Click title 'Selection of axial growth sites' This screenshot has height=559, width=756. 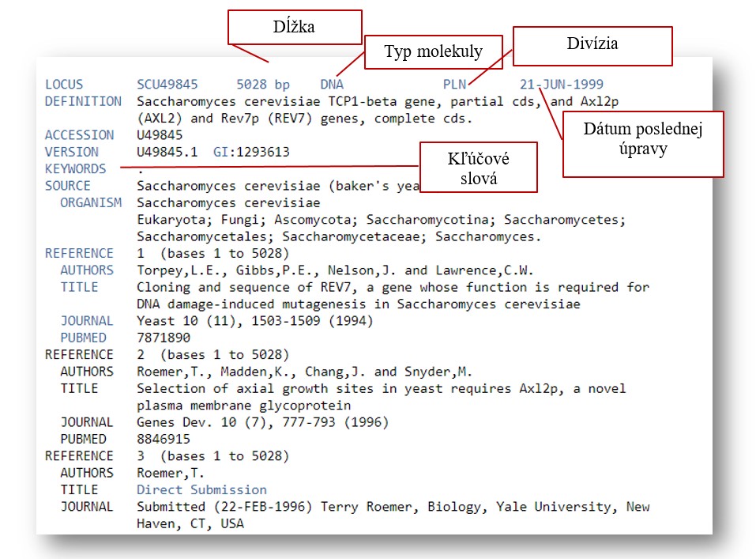pos(382,389)
